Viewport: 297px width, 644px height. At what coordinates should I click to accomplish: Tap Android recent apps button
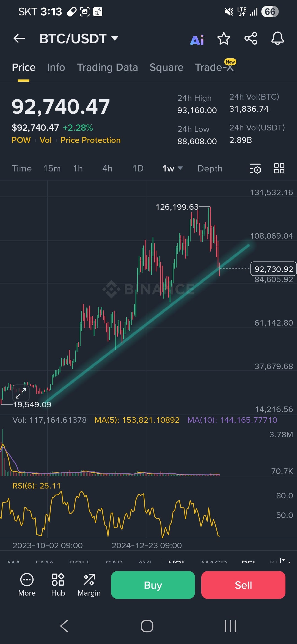(x=230, y=626)
